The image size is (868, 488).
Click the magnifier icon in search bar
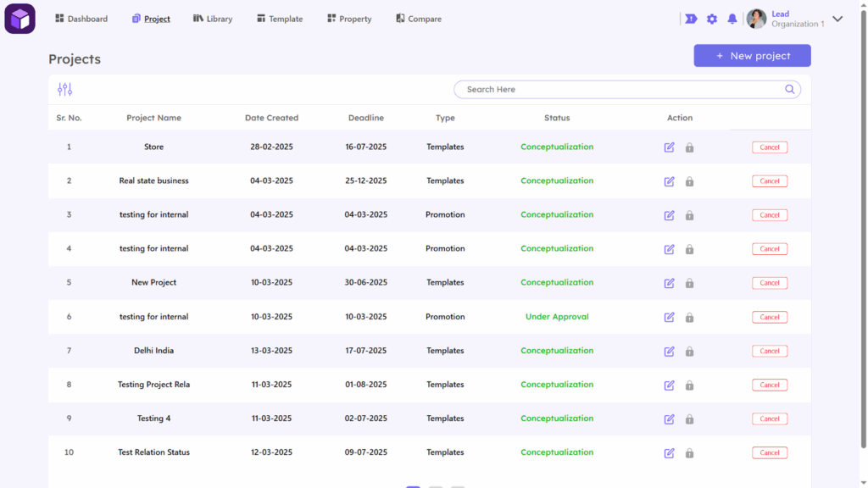click(789, 90)
